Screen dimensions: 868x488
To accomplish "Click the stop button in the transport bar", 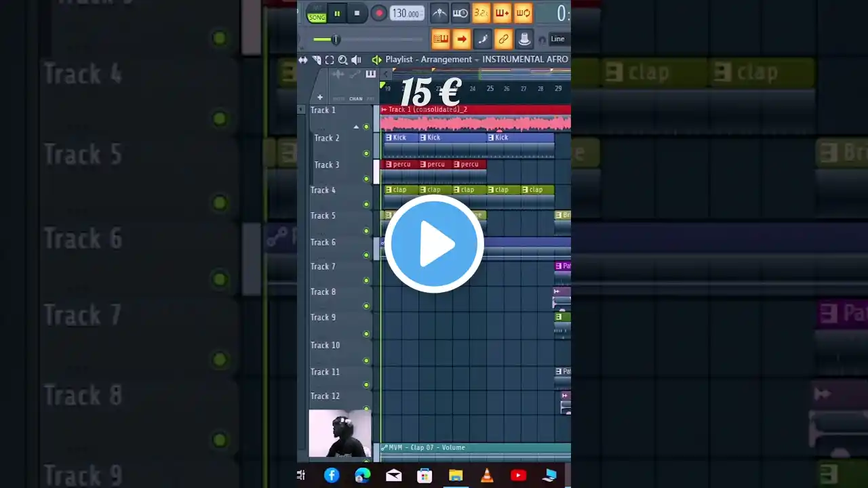I will 357,13.
